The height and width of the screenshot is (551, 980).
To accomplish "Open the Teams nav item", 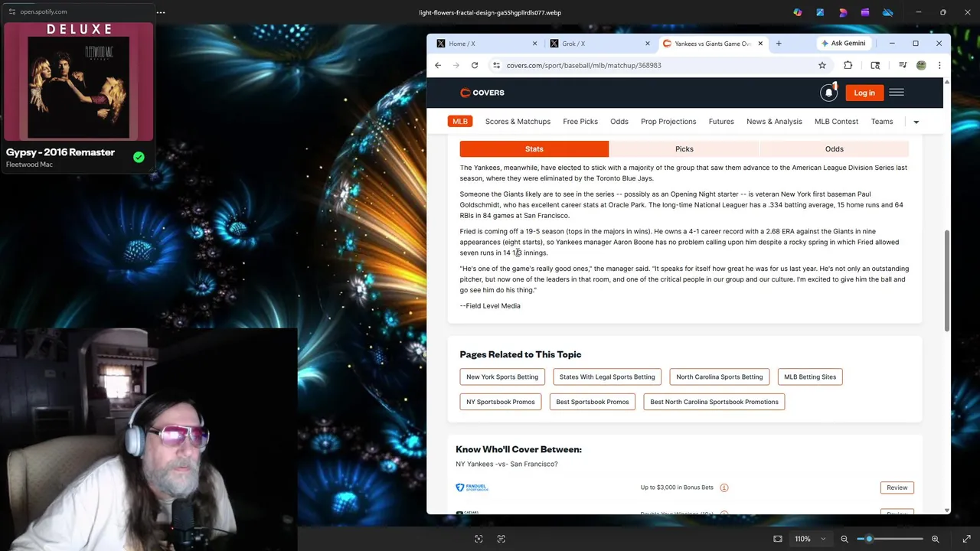I will 882,122.
